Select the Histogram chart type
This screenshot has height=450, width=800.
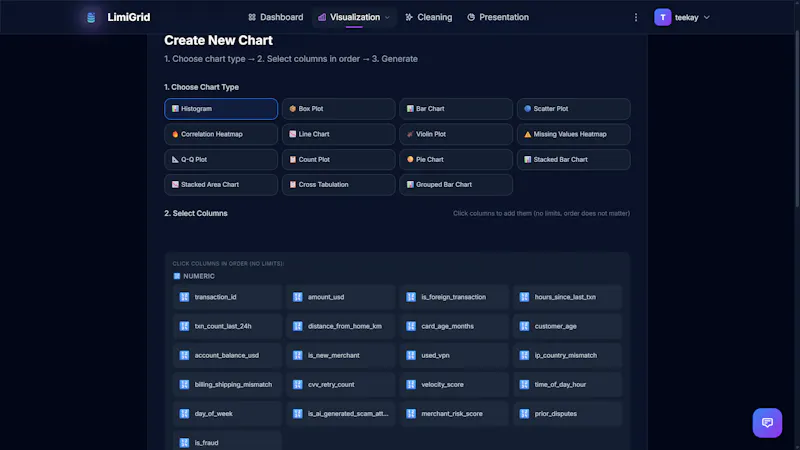coord(221,109)
